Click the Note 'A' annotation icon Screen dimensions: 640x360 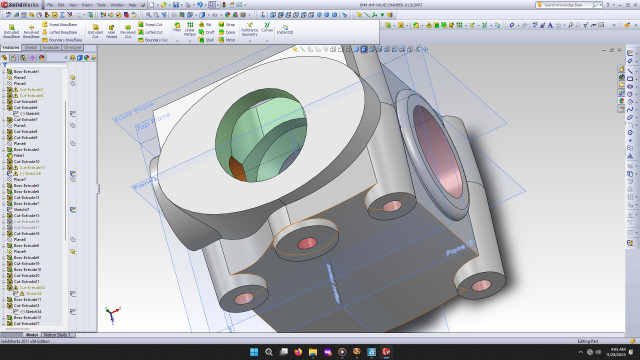click(550, 25)
